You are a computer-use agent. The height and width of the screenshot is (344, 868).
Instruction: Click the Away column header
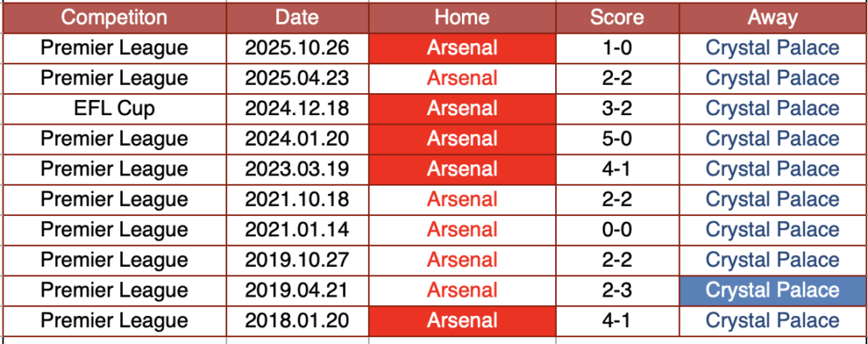click(772, 17)
